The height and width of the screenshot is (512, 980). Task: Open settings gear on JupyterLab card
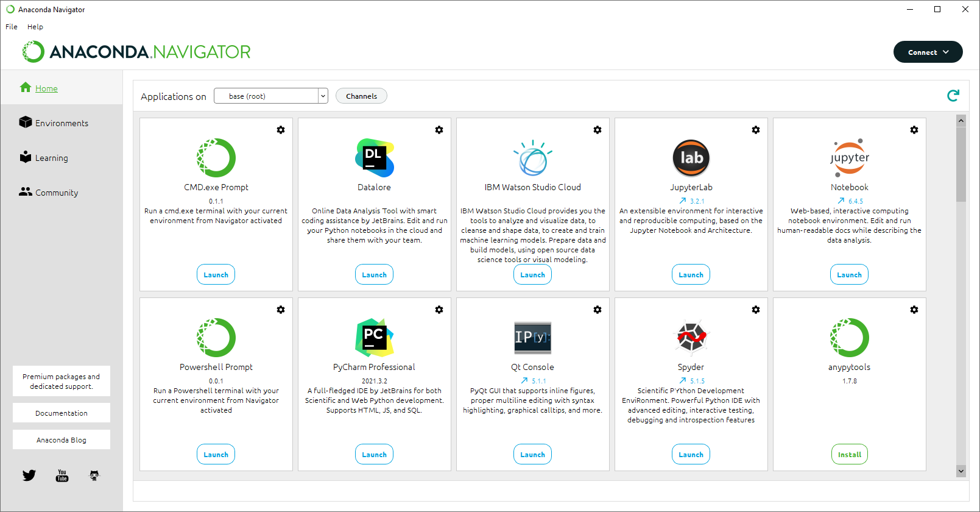756,130
